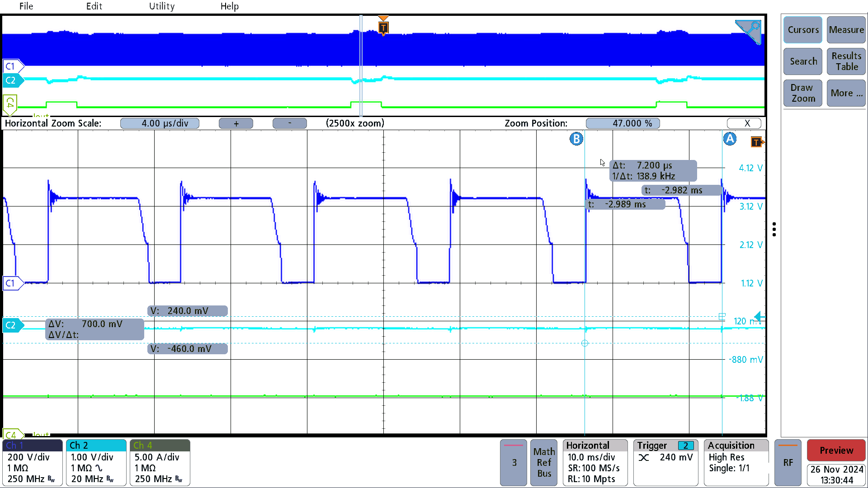Open the File menu
Viewport: 868px width, 488px height.
pyautogui.click(x=26, y=6)
